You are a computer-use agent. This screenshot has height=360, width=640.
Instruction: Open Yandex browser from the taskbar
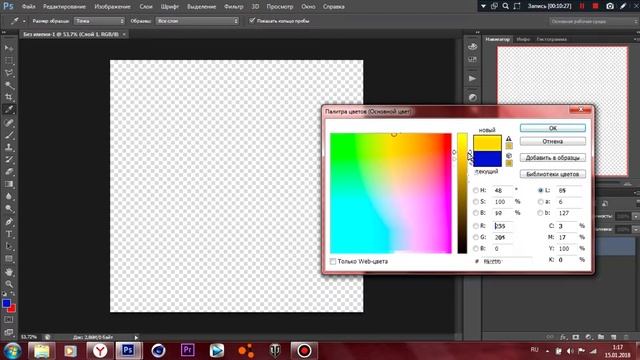coord(100,350)
